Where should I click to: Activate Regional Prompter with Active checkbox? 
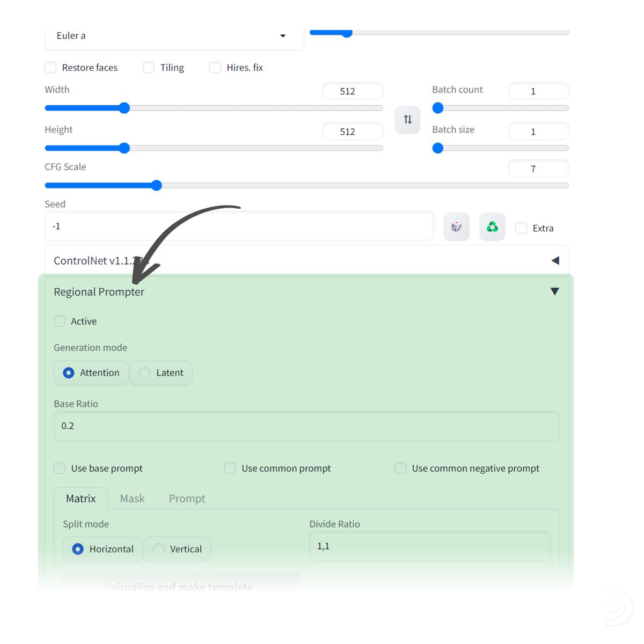click(60, 321)
